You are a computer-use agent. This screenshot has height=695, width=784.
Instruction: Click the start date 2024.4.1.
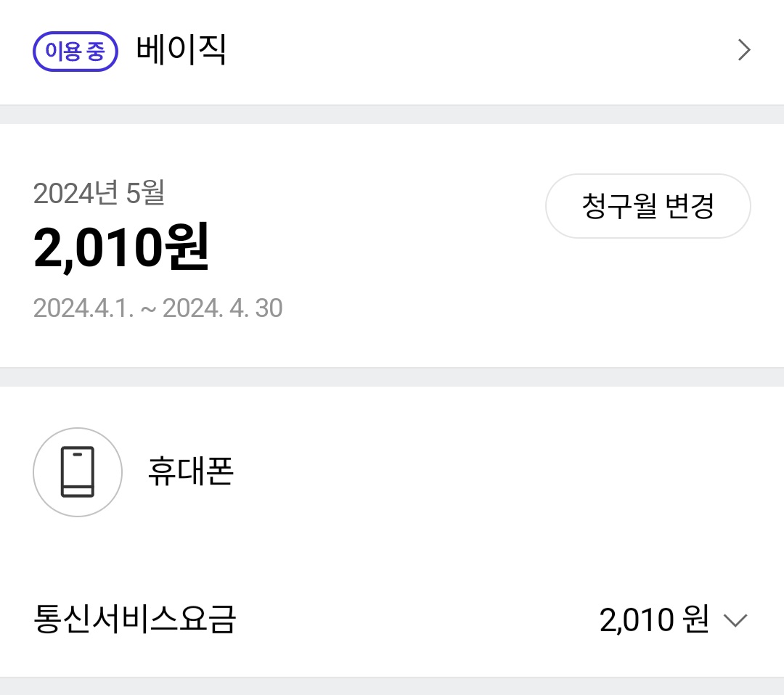click(x=83, y=308)
